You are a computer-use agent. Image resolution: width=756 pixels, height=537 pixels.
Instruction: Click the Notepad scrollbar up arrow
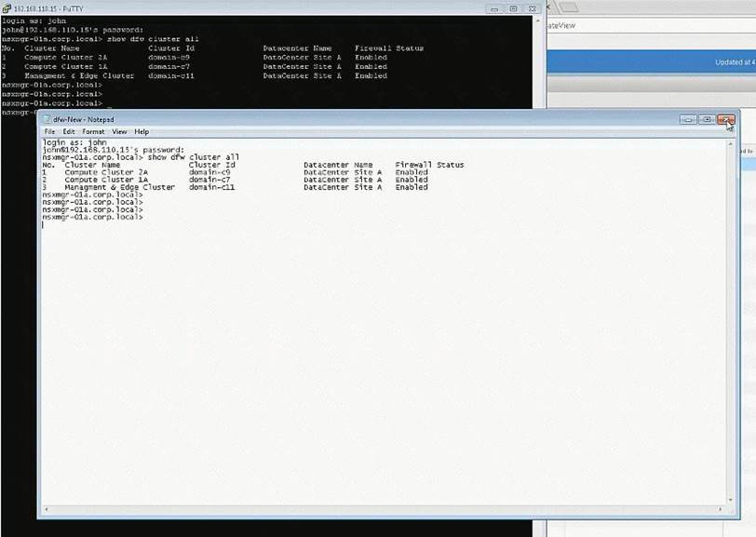coord(731,142)
